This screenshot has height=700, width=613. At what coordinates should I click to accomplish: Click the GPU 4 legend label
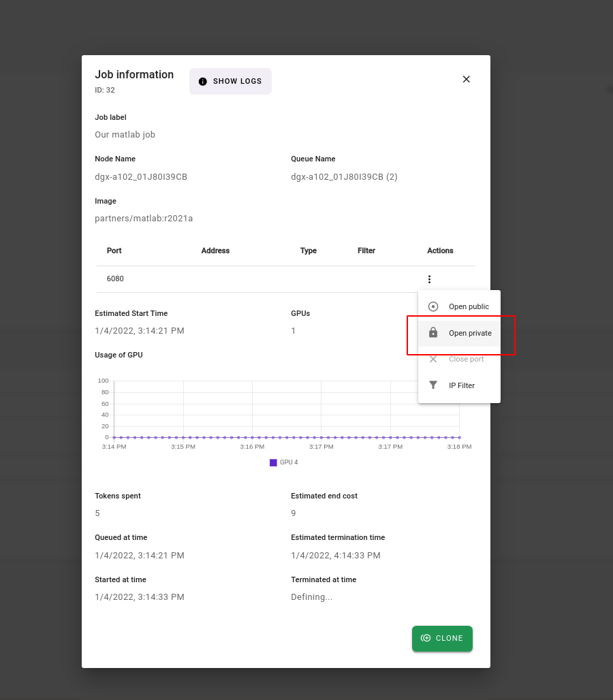(x=289, y=462)
